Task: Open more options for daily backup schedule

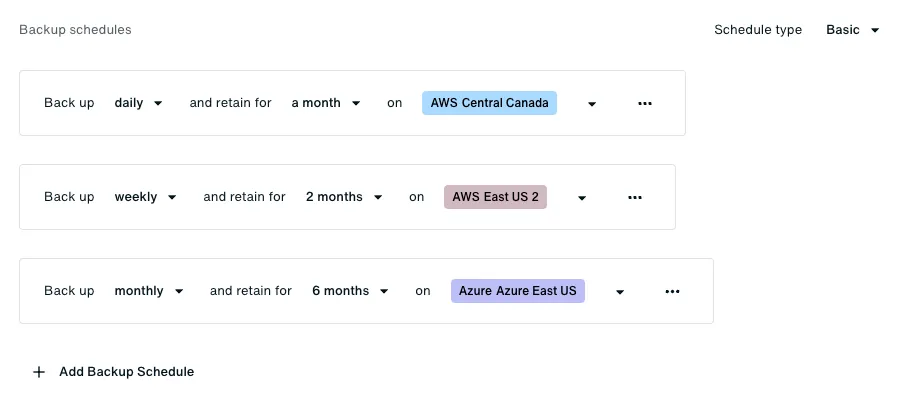Action: click(645, 103)
